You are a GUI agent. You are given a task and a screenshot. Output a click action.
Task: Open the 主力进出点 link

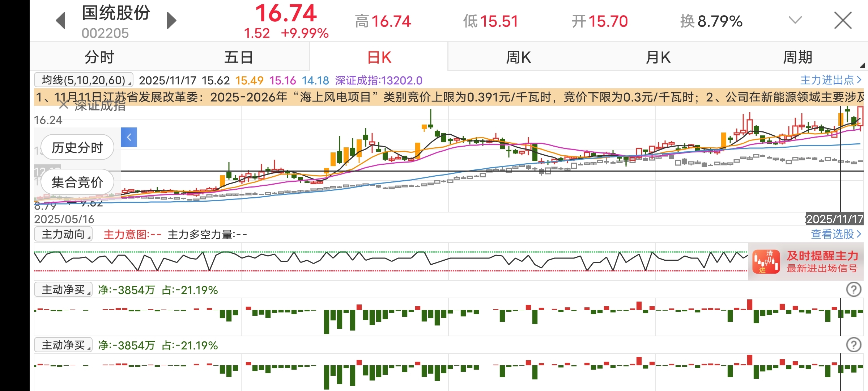(830, 80)
